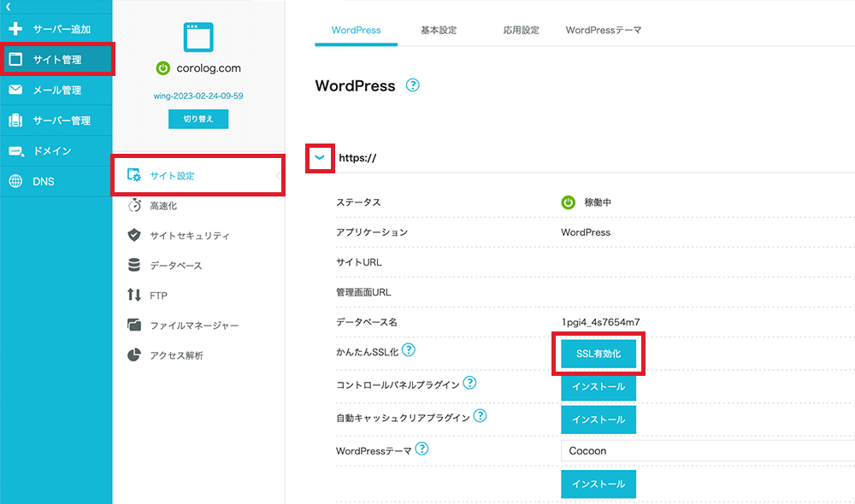
Task: Open サイト管理 in the left sidebar
Action: click(56, 60)
